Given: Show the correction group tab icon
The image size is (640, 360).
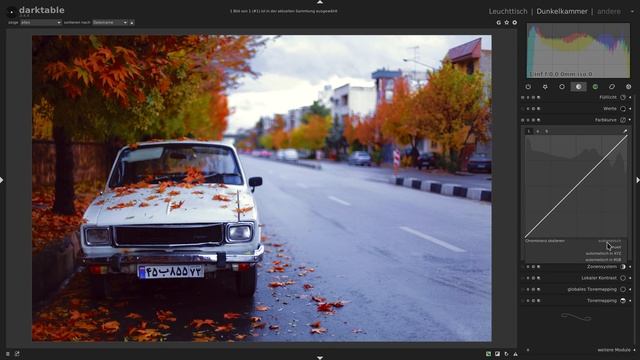Looking at the screenshot, I should pos(612,87).
